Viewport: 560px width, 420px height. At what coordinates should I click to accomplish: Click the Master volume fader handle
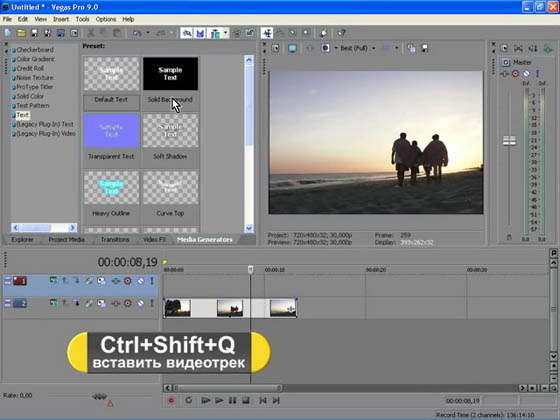tap(509, 141)
